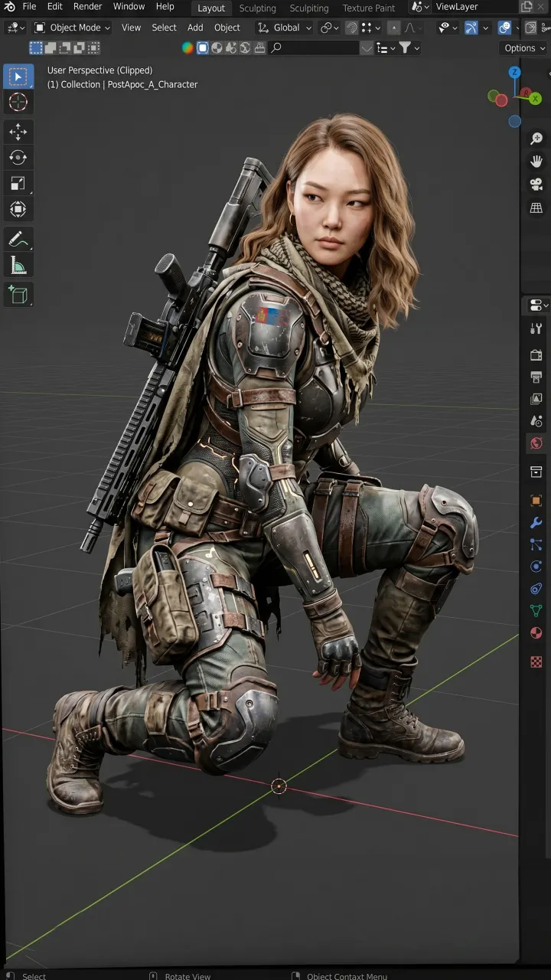Open the Tool properties tab

[536, 329]
